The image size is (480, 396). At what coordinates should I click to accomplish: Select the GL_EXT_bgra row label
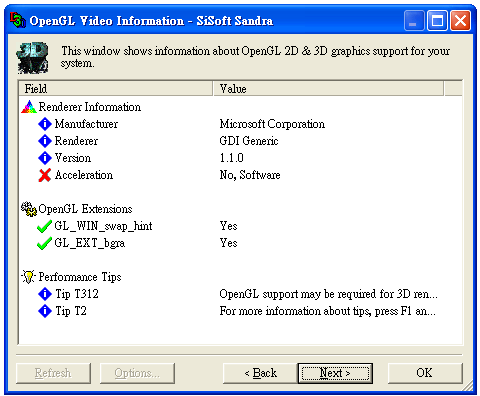tap(90, 243)
